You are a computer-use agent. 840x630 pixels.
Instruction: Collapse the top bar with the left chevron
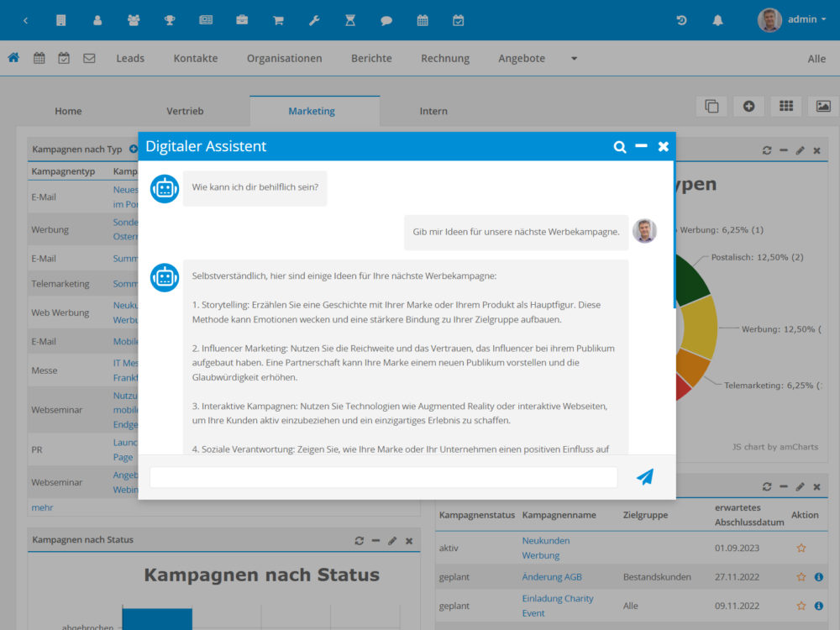[x=25, y=20]
